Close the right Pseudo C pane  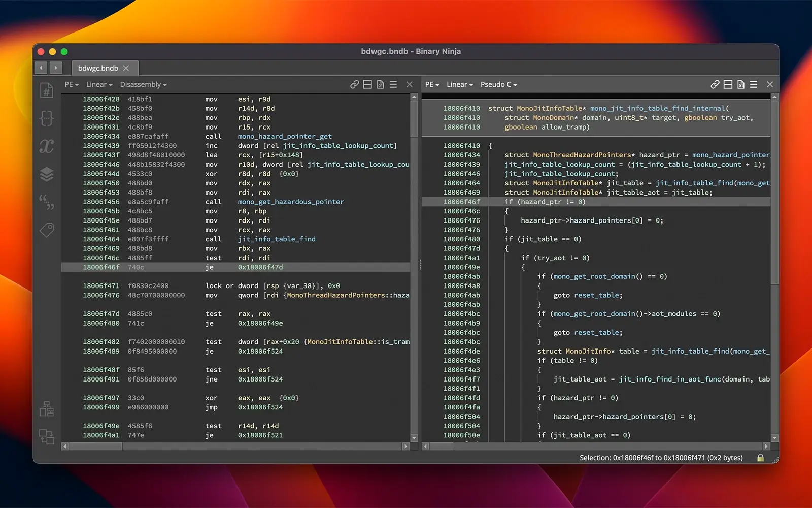tap(770, 85)
